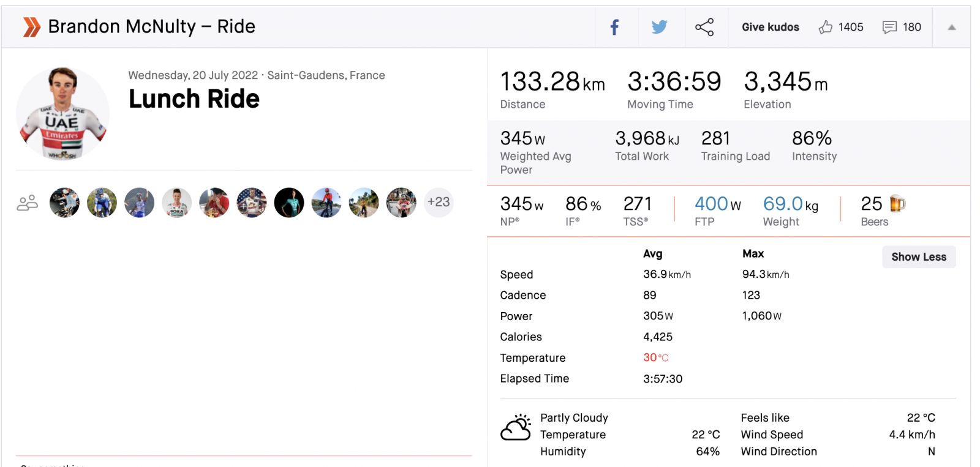Click the 3,968 kJ Total Work value
This screenshot has width=980, height=467.
point(647,138)
